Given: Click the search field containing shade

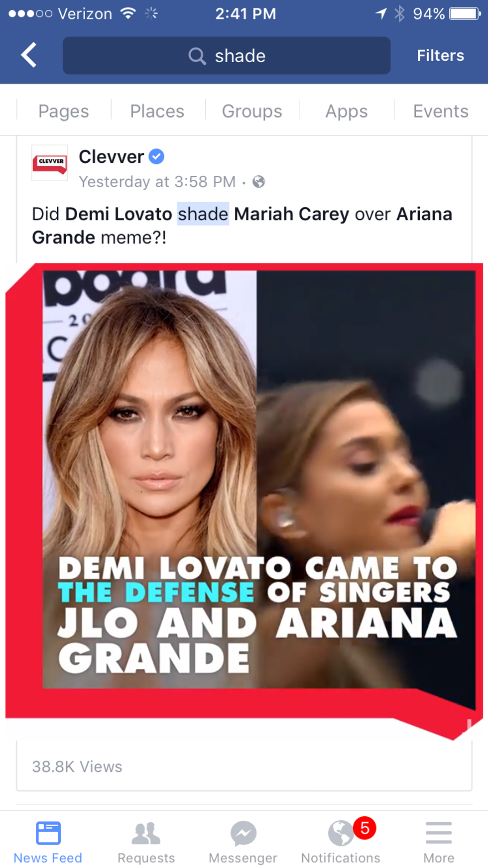Looking at the screenshot, I should click(x=227, y=55).
